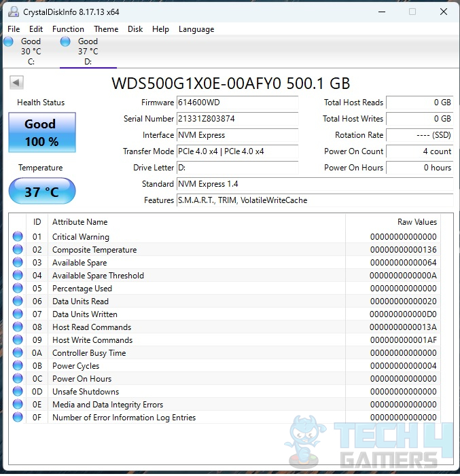Click the Power On Hours value field
The width and height of the screenshot is (460, 476).
click(x=420, y=168)
